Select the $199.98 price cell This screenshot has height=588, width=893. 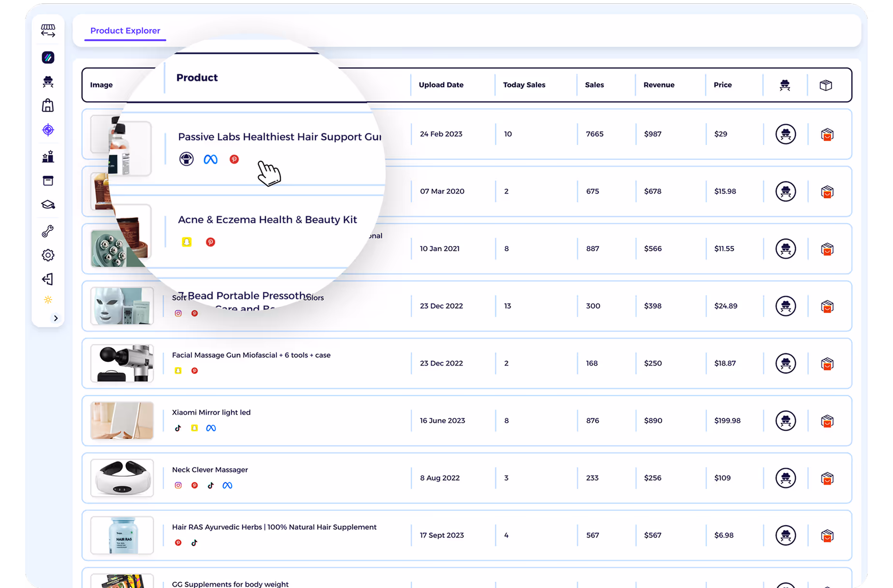point(727,421)
